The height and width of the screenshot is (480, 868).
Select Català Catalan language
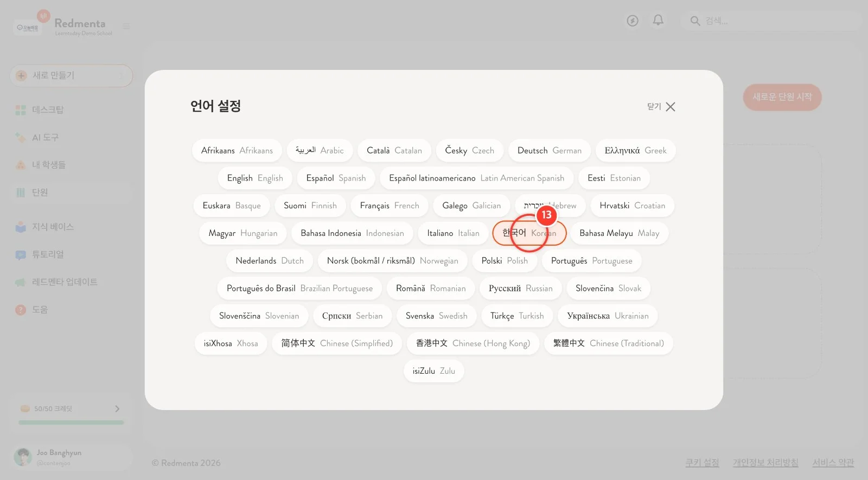[x=394, y=150]
